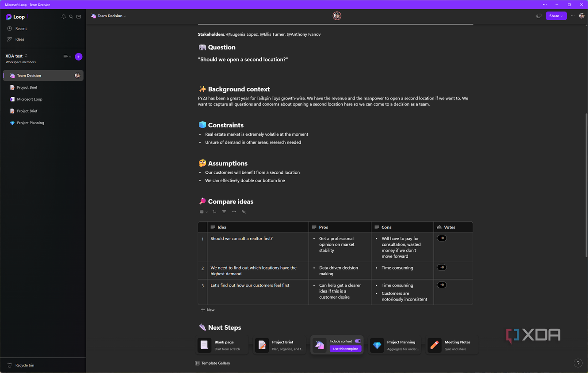Viewport: 588px width, 373px height.
Task: Click the table filter icon
Action: coord(224,212)
